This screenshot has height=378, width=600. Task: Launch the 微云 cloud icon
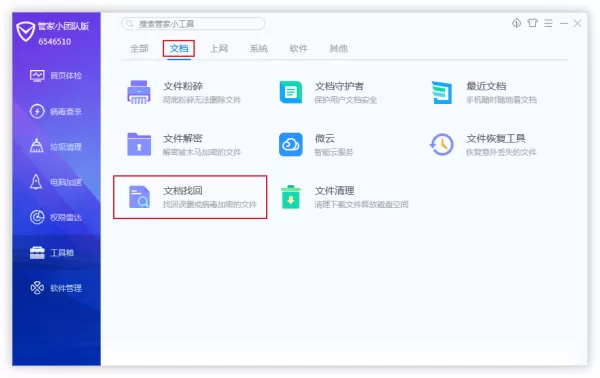291,144
